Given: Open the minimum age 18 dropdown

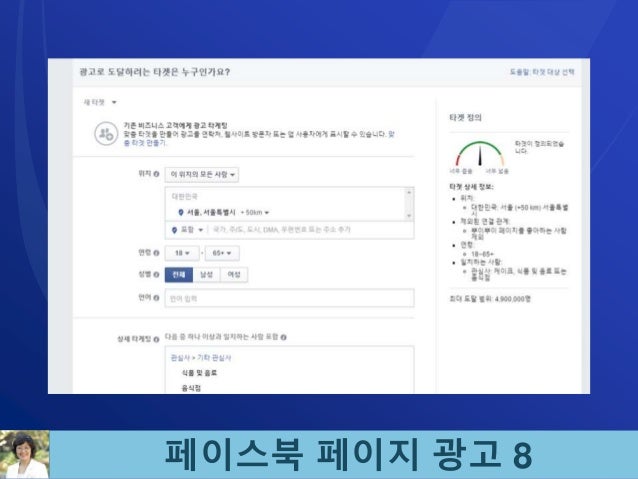Looking at the screenshot, I should [182, 253].
